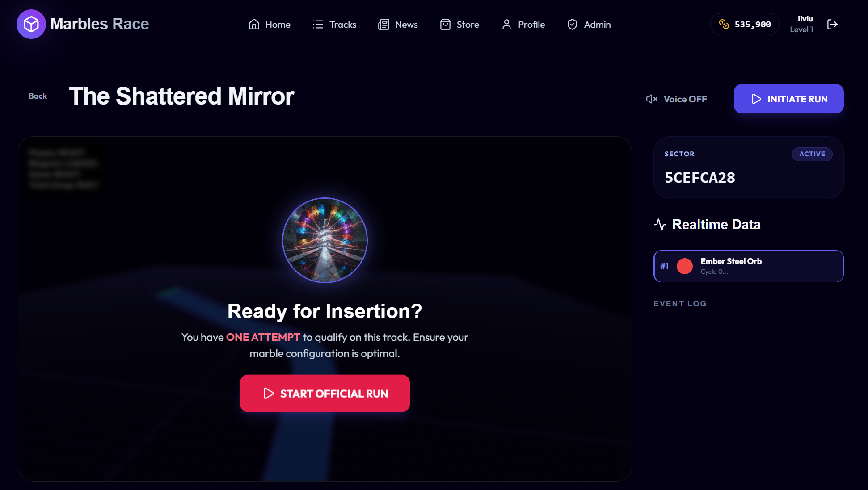868x490 pixels.
Task: Start the official run
Action: tap(325, 394)
